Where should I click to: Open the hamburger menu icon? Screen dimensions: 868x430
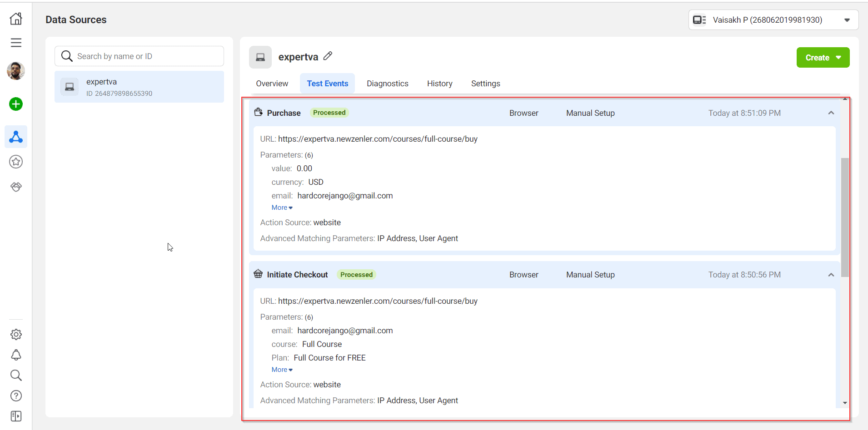16,43
